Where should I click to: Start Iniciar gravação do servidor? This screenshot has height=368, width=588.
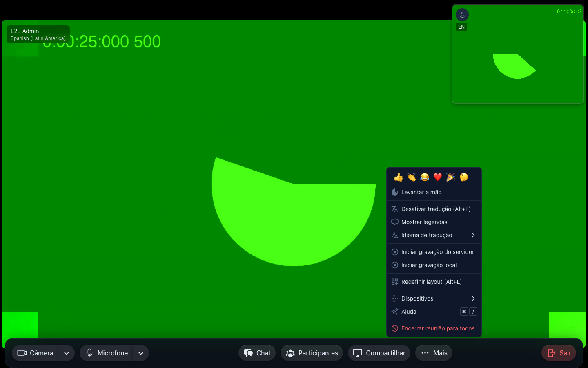point(434,252)
